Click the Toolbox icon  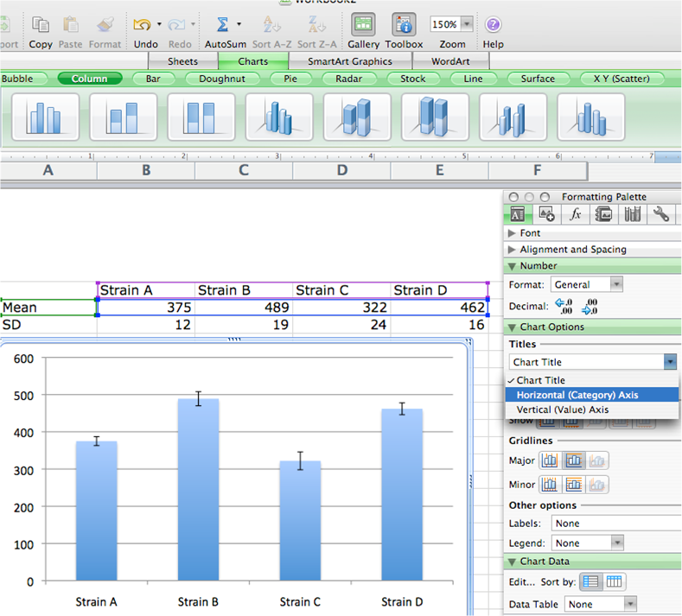404,25
